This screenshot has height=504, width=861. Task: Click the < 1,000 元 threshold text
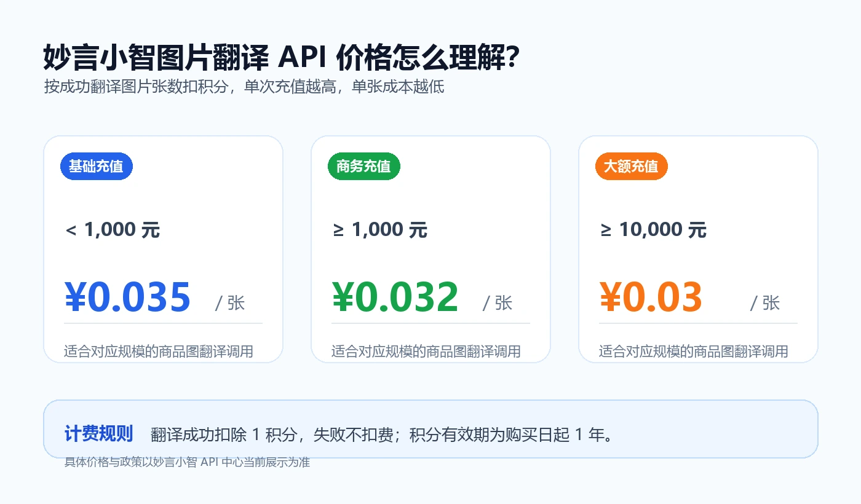click(113, 230)
